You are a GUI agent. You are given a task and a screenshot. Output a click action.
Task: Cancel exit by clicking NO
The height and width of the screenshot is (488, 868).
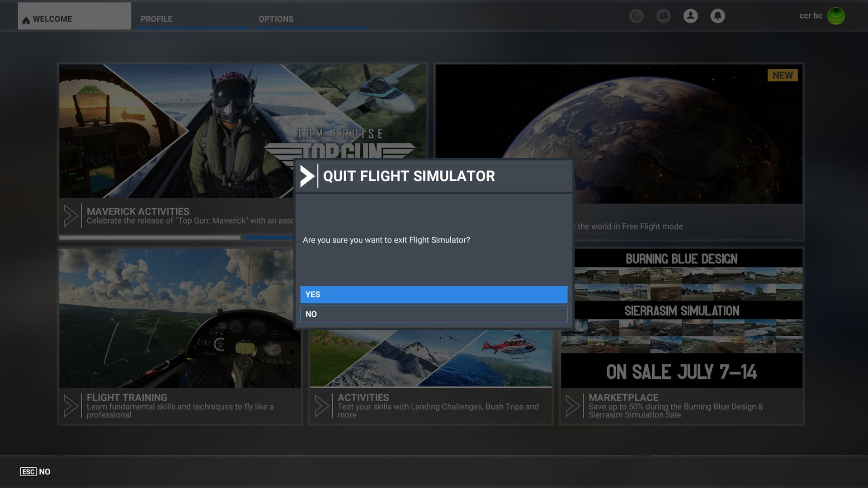433,314
